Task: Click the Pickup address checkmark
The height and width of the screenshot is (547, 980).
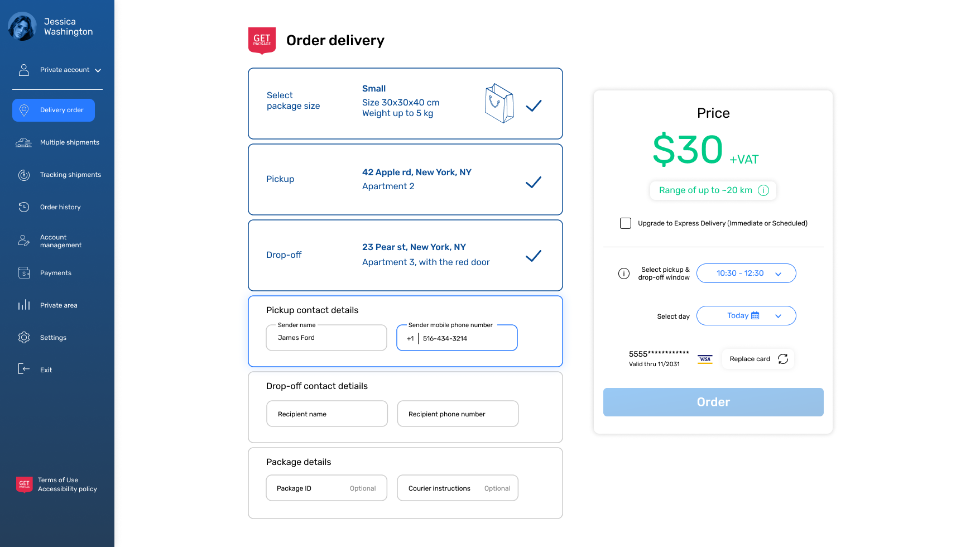Action: pos(534,182)
